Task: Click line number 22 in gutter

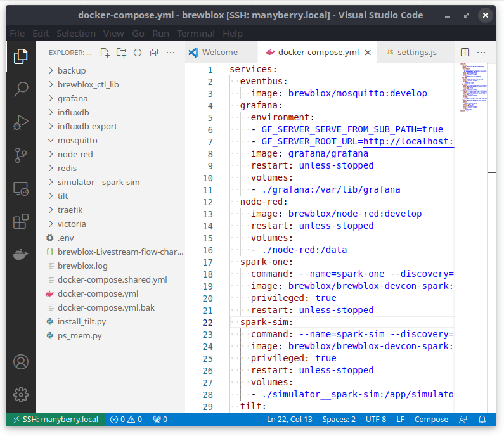Action: (208, 323)
